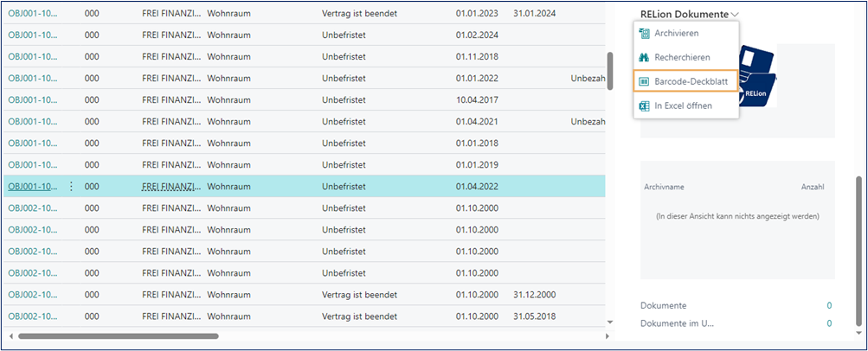Open the OBJ002 contract ending 31.05.2018
868x351 pixels.
tap(33, 316)
